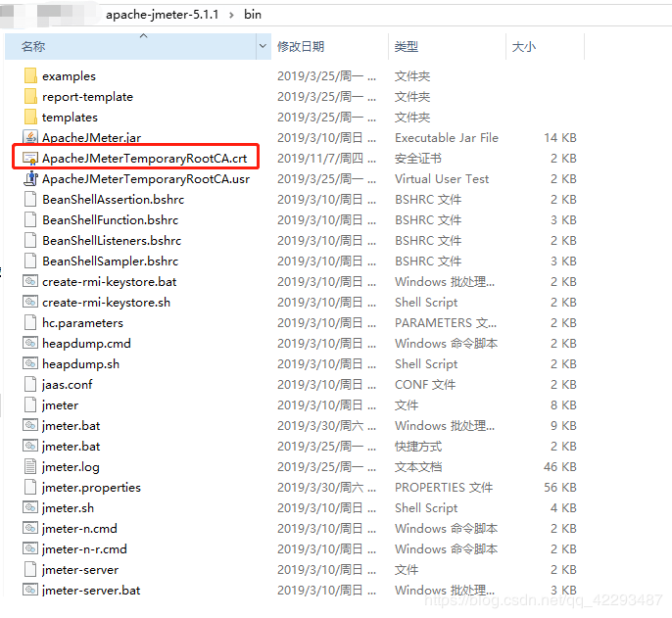The height and width of the screenshot is (618, 672).
Task: Click the create-rmi-keystore.bat batch icon
Action: pyautogui.click(x=30, y=281)
